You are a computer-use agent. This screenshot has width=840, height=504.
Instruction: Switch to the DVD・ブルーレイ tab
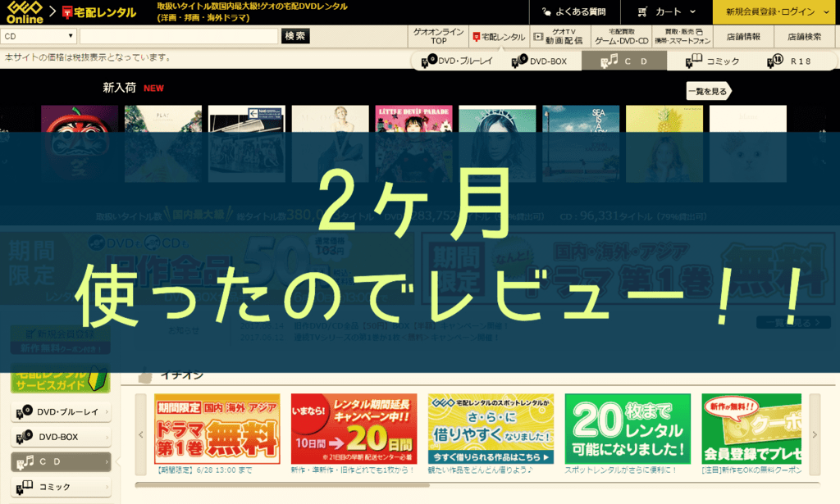pos(457,61)
